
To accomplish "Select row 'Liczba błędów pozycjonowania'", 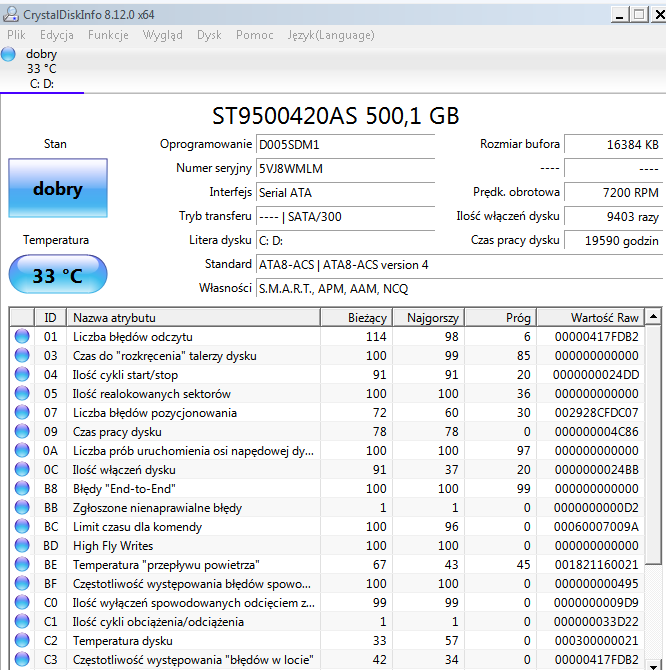I will click(x=327, y=412).
